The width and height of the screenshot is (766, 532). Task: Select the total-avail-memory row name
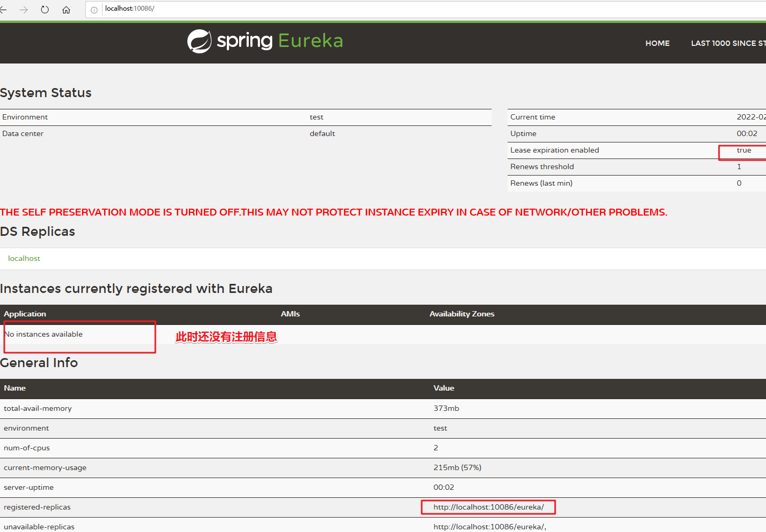(x=38, y=408)
